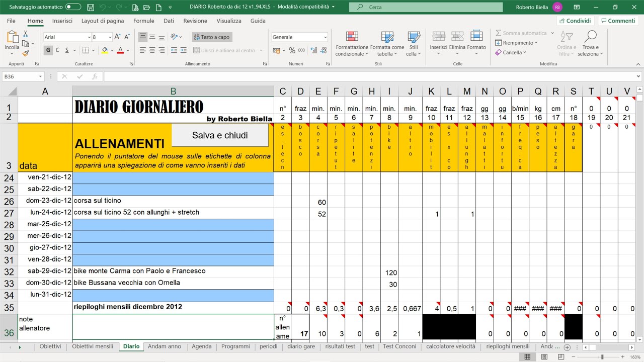This screenshot has height=362, width=644.
Task: Click the Salva e chiudi button
Action: click(220, 135)
